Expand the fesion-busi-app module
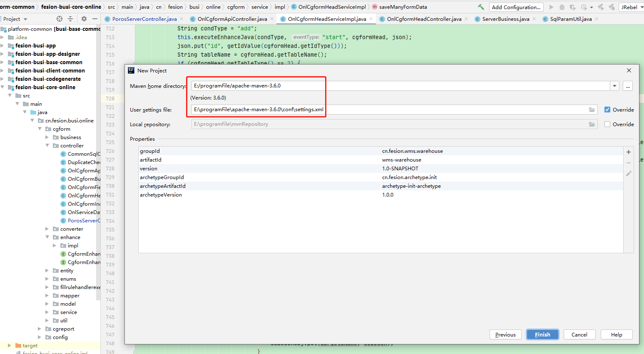The height and width of the screenshot is (354, 644). [x=2, y=46]
